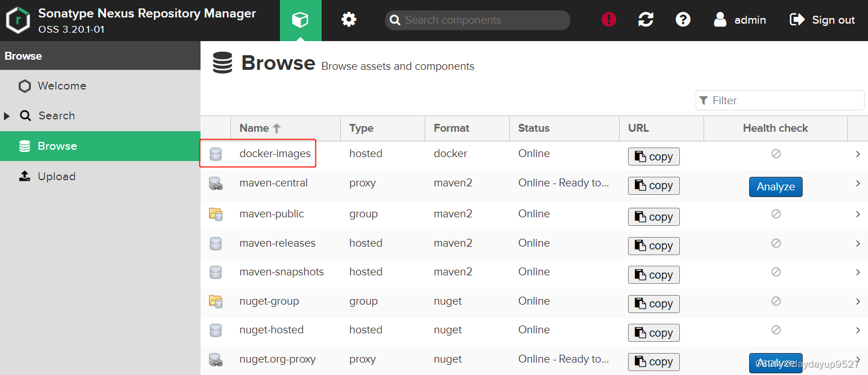Click the Sign out arrow icon
The height and width of the screenshot is (375, 868).
coord(797,20)
